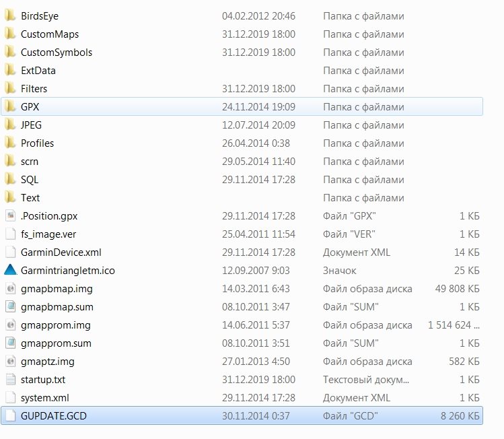Screen dimensions: 504x439
Task: Click the gmapprom.img file name
Action: [56, 325]
